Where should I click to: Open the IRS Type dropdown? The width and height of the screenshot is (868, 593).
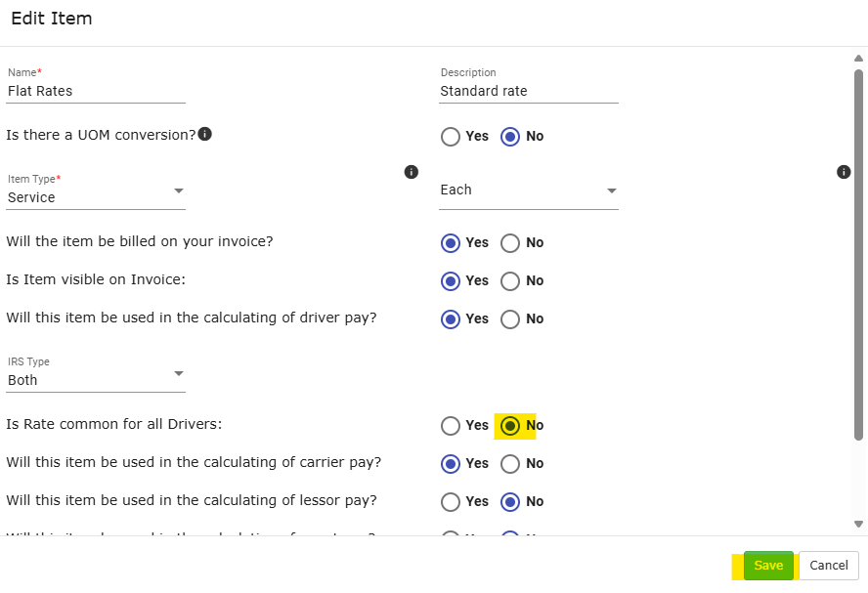coord(96,379)
